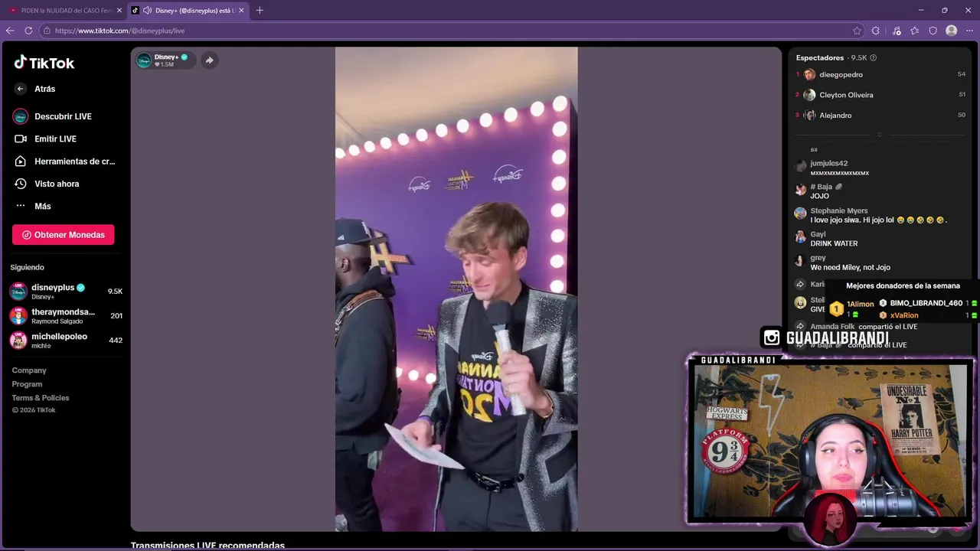Click the Descubrir LIVE icon
Image resolution: width=980 pixels, height=551 pixels.
pyautogui.click(x=21, y=116)
